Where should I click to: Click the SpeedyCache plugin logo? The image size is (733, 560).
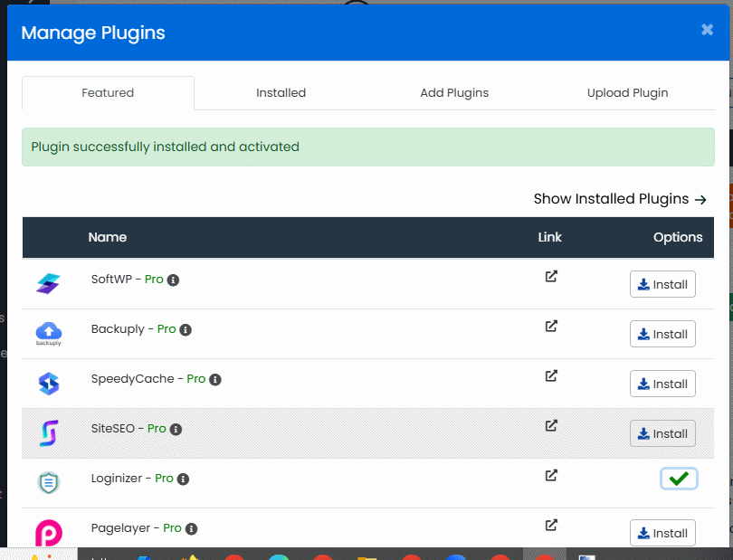(49, 384)
